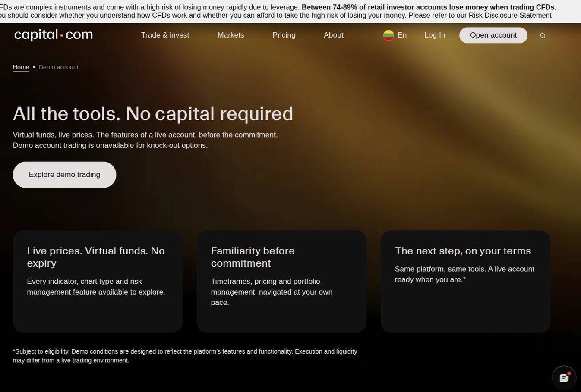
Task: Select 'The next step, on your terms' card
Action: pos(465,282)
